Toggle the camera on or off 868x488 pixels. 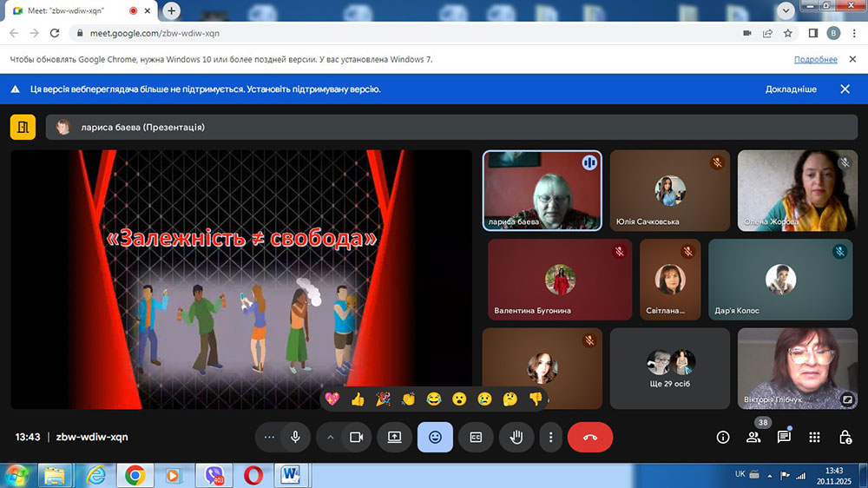(355, 437)
